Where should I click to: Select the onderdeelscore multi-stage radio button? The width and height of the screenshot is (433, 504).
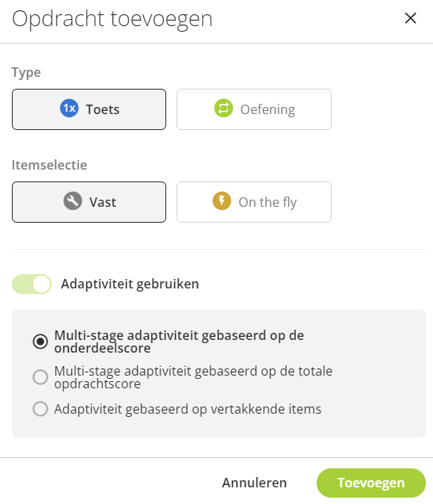click(40, 342)
